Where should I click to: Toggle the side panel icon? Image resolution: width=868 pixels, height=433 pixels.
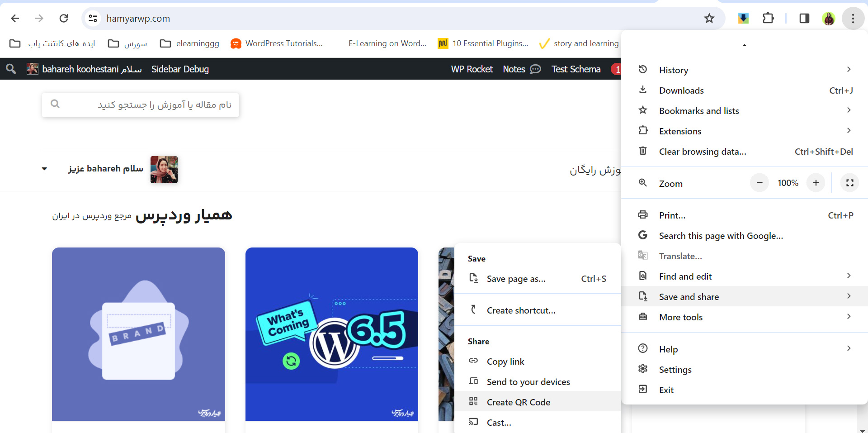pos(804,18)
